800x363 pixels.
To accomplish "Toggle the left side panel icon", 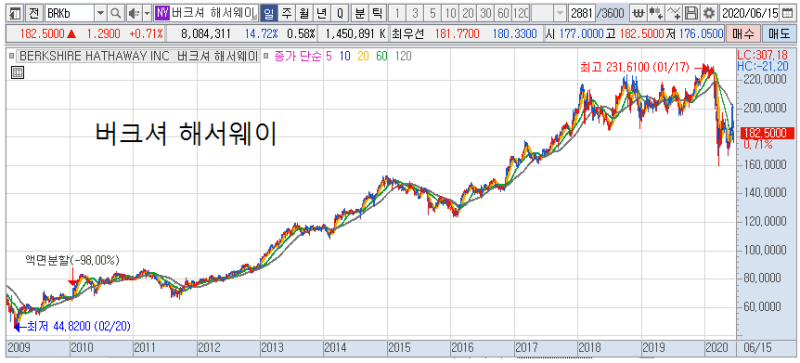I will 15,13.
